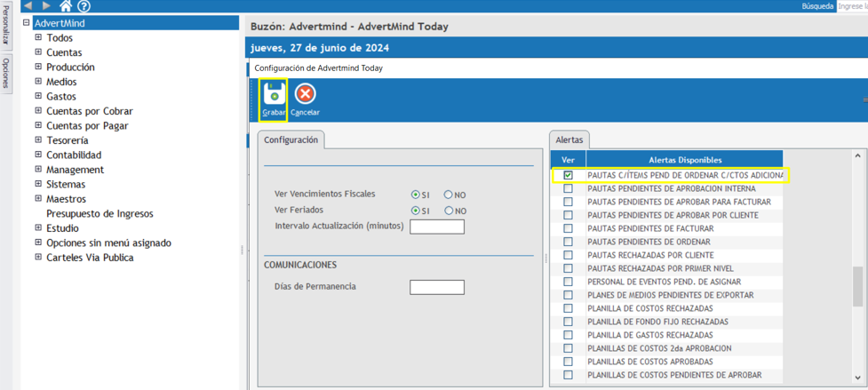This screenshot has width=868, height=390.
Task: Check PAUTAS PENDIENTES DE APROBAR PARA FACTURAR
Action: [568, 202]
